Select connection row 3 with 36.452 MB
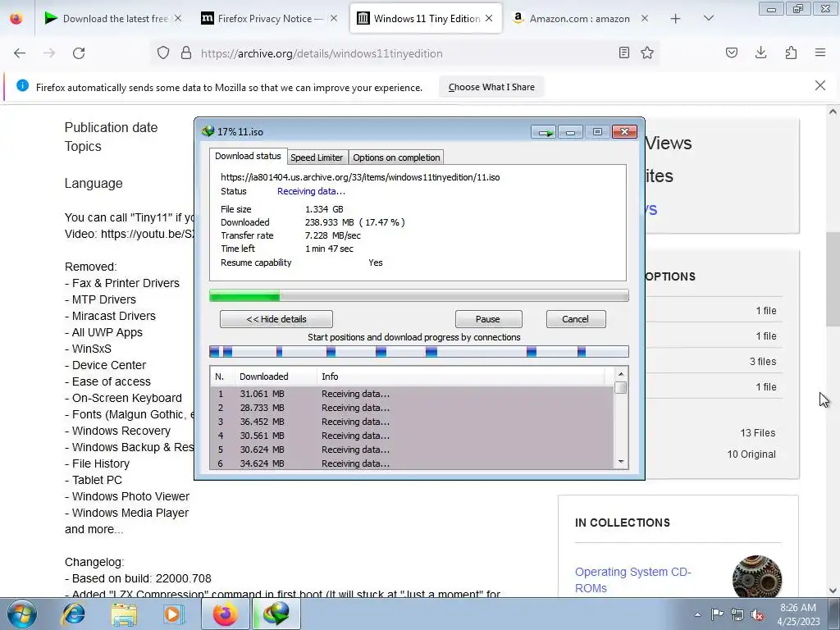Viewport: 840px width, 630px height. pos(412,422)
